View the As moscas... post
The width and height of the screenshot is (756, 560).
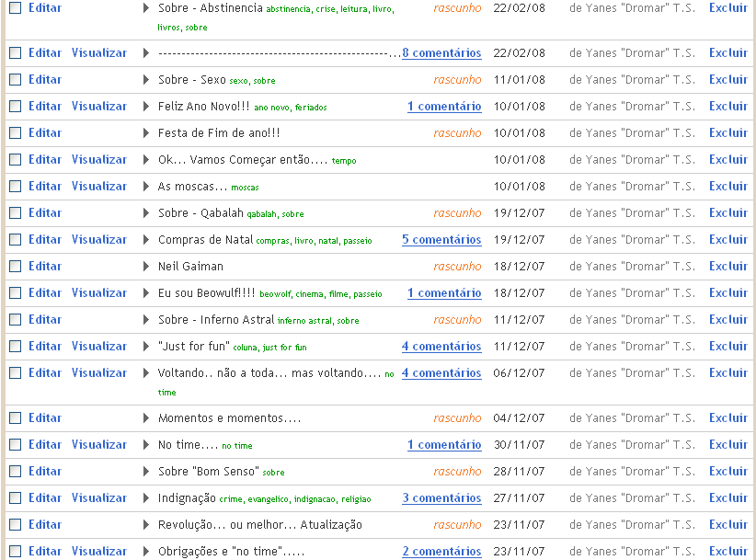coord(99,186)
